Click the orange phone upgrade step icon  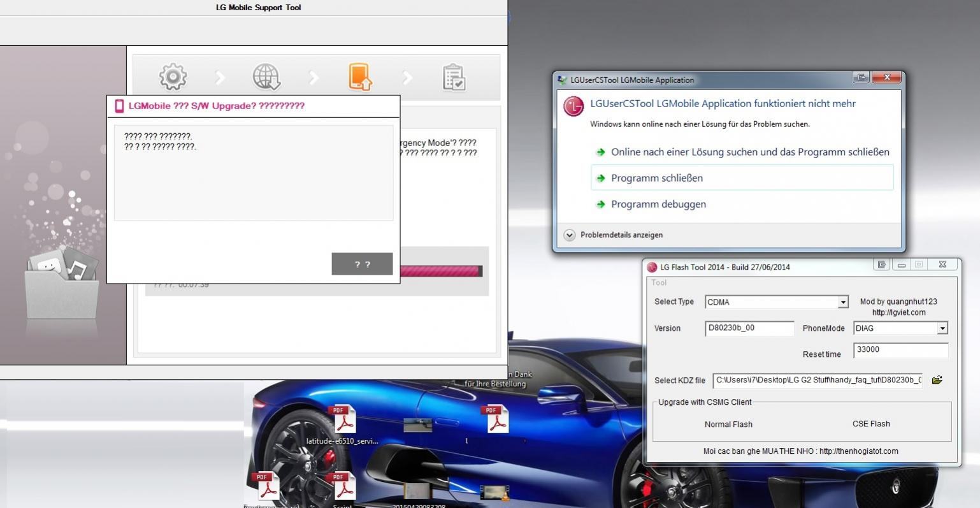coord(360,77)
